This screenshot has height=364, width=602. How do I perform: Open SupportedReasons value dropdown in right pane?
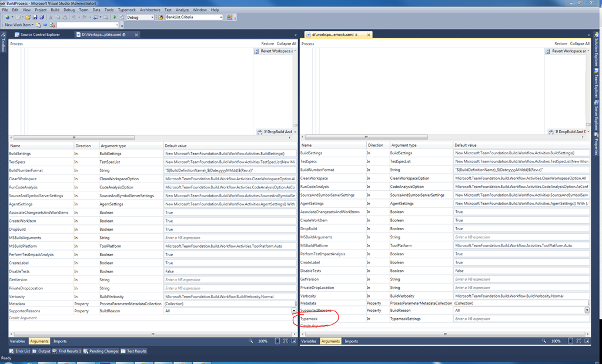pyautogui.click(x=587, y=310)
